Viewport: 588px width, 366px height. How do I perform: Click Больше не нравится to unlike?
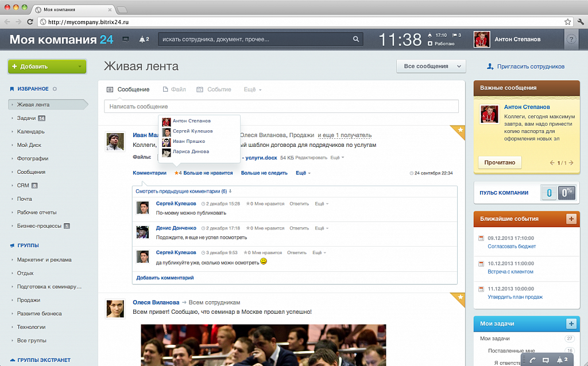[208, 173]
